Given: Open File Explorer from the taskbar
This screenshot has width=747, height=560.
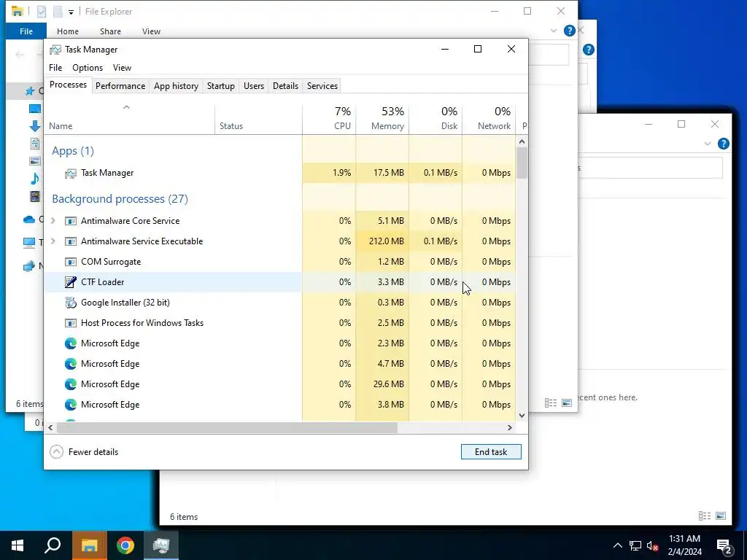Looking at the screenshot, I should point(89,545).
